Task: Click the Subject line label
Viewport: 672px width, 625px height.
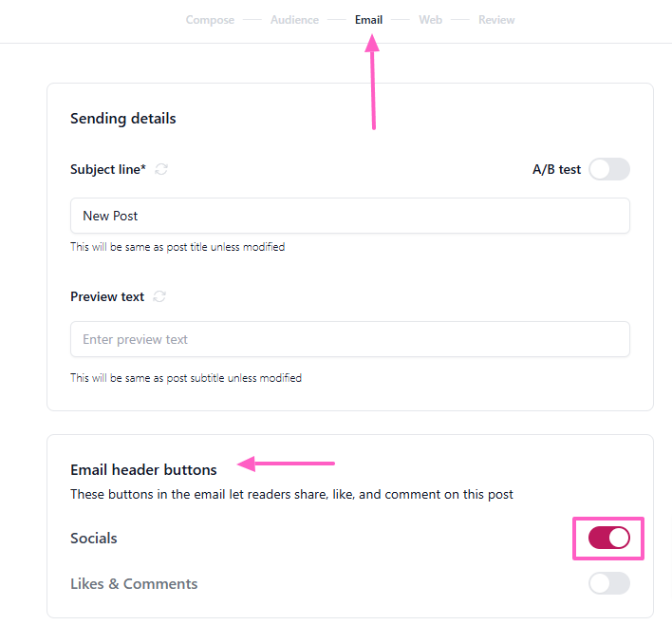Action: (107, 169)
